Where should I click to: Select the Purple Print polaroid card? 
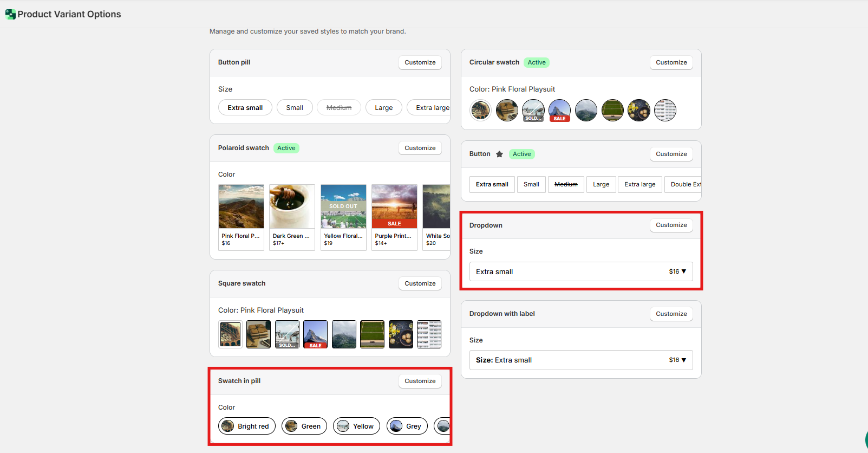(394, 217)
